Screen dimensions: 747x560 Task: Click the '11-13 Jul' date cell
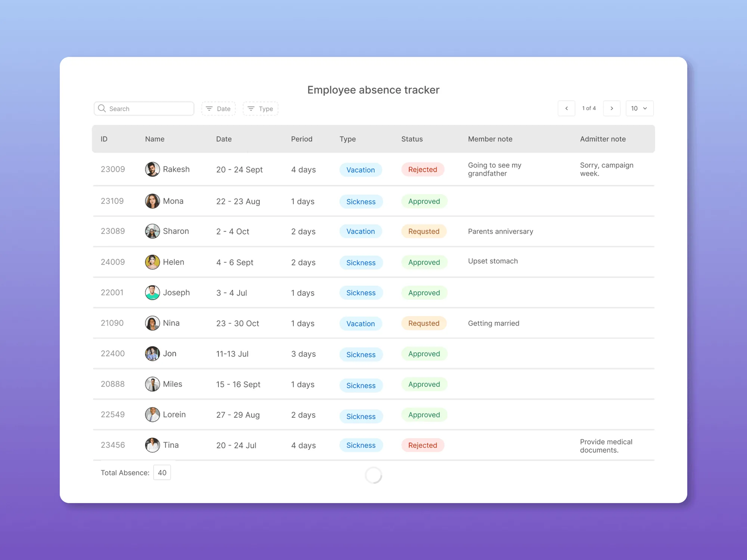232,354
